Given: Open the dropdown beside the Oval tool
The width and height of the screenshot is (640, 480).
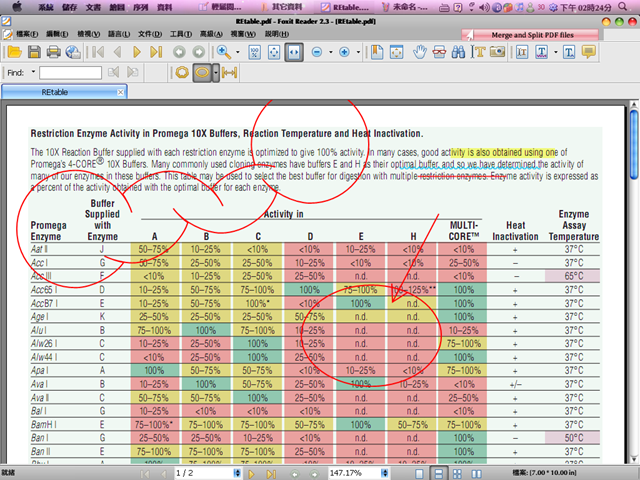Looking at the screenshot, I should point(216,73).
